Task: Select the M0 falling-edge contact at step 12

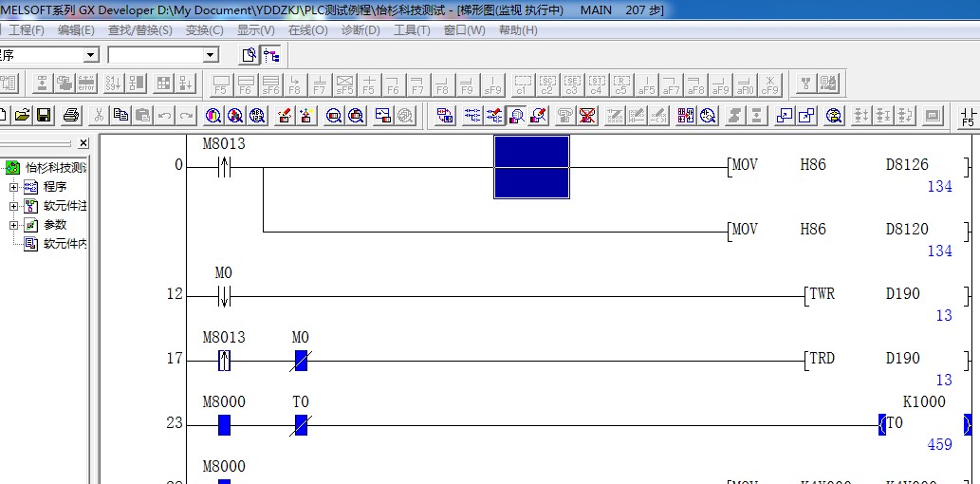Action: coord(224,296)
